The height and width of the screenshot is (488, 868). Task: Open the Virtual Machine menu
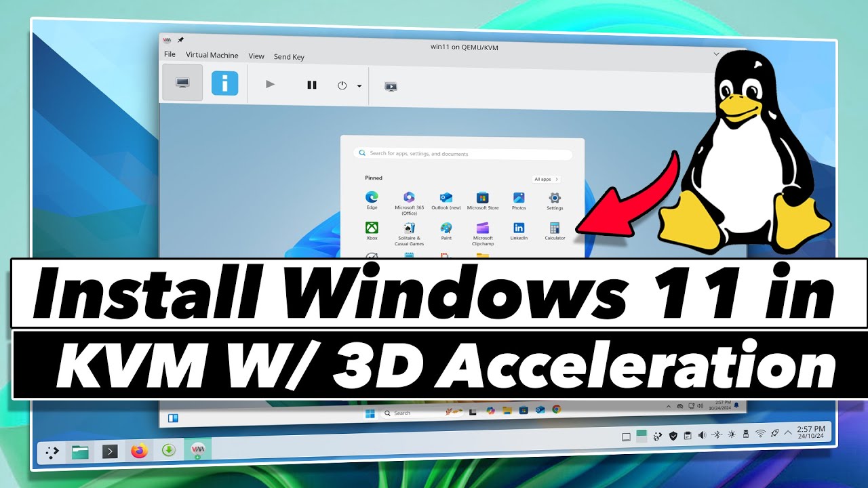point(212,55)
